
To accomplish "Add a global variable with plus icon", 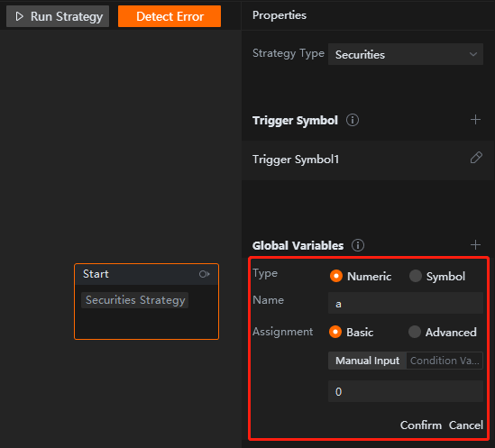I will [x=475, y=245].
